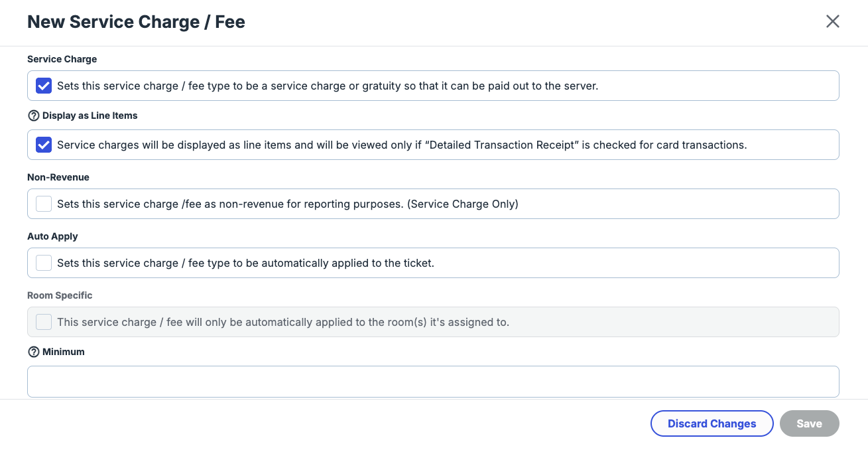This screenshot has width=868, height=450.
Task: Enable the Non-Revenue checkbox
Action: point(44,204)
